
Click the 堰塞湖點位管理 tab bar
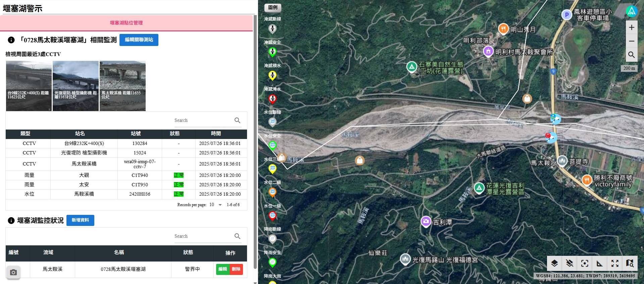click(126, 23)
